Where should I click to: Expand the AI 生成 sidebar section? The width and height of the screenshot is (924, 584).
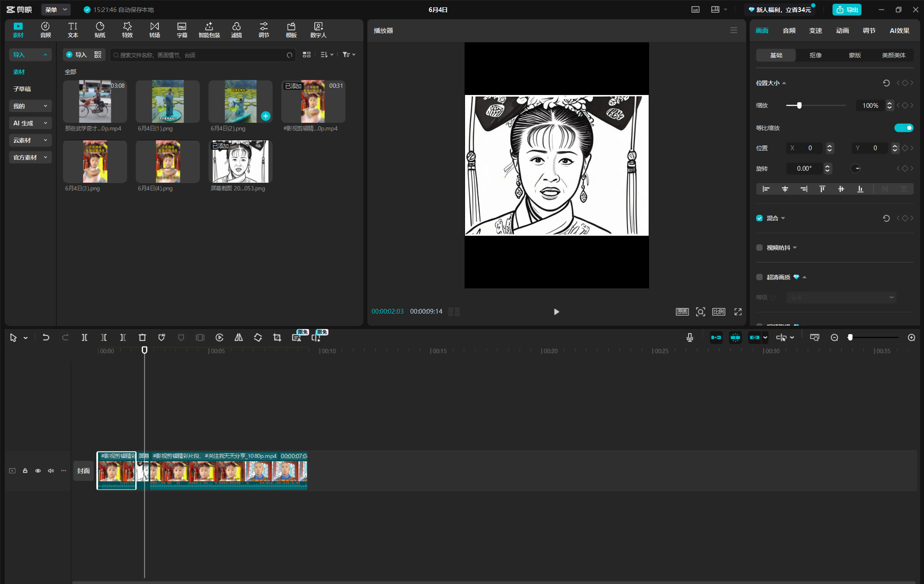point(30,123)
